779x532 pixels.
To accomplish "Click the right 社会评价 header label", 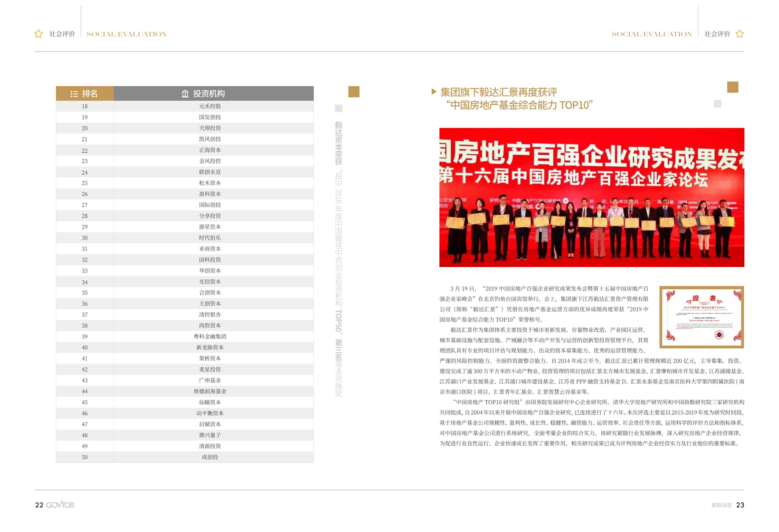I will [717, 34].
